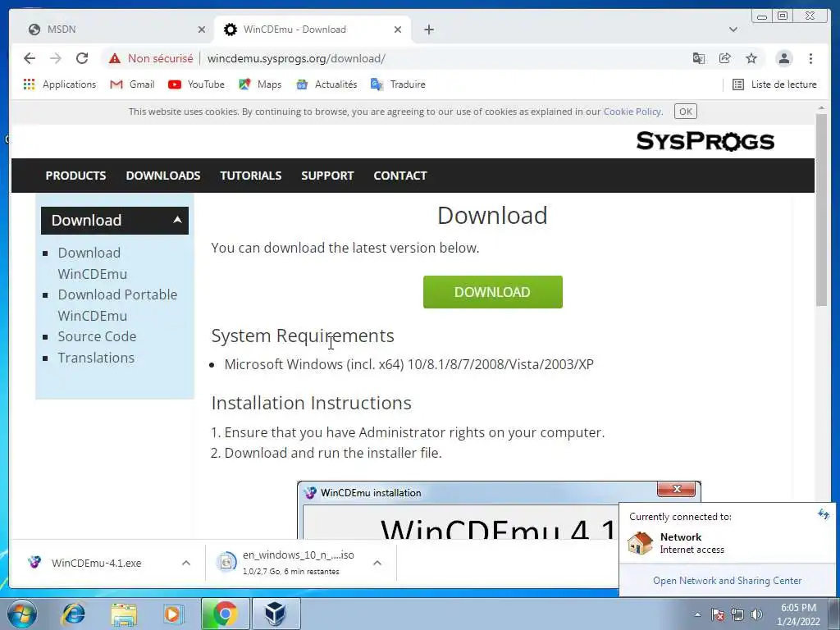
Task: Close the MSDN tab
Action: [202, 30]
